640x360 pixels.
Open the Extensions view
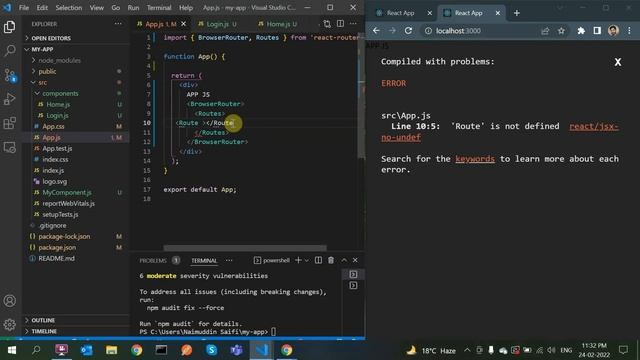pyautogui.click(x=9, y=123)
